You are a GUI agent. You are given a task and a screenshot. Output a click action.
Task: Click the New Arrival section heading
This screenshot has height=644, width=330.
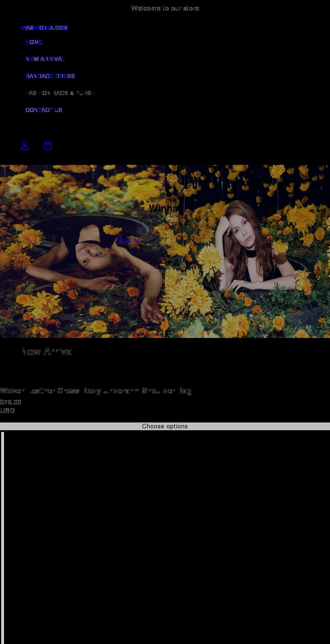(47, 351)
